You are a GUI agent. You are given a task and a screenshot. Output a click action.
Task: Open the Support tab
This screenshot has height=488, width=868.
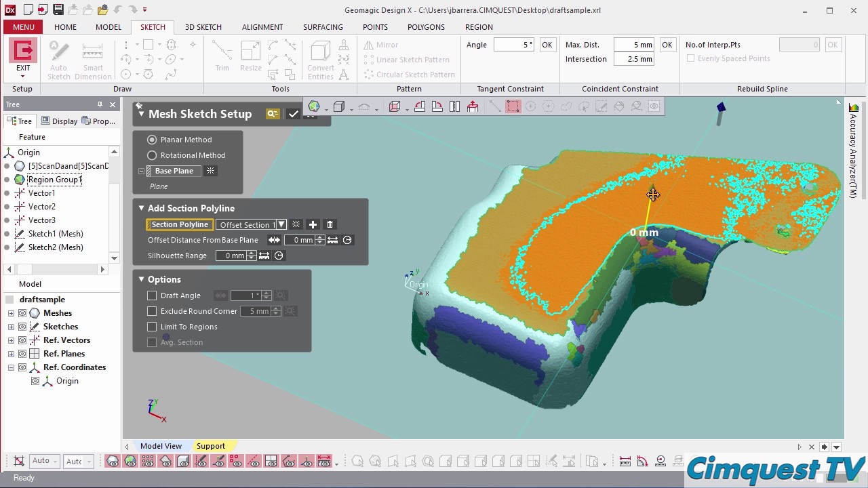click(x=210, y=446)
